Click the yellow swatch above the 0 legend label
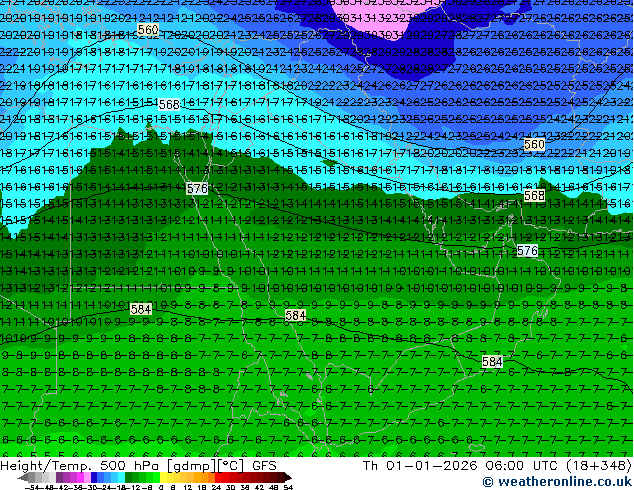The image size is (634, 490). [163, 477]
